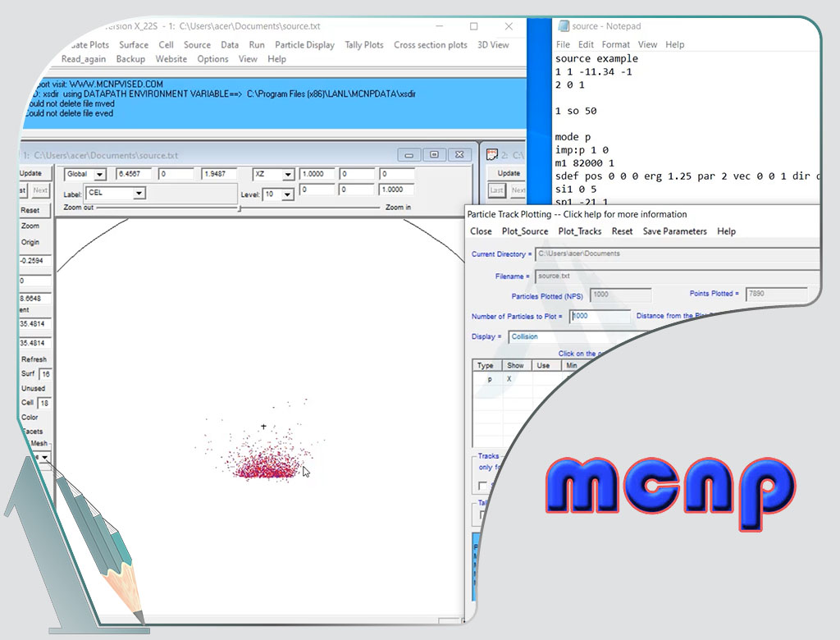The image size is (840, 640).
Task: Expand the Global coordinate dropdown
Action: pos(99,175)
